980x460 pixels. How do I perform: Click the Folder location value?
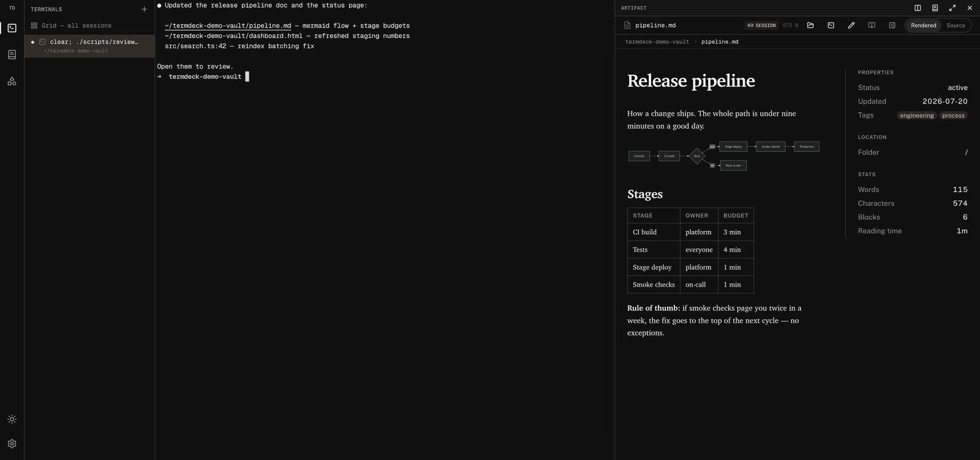pyautogui.click(x=966, y=153)
